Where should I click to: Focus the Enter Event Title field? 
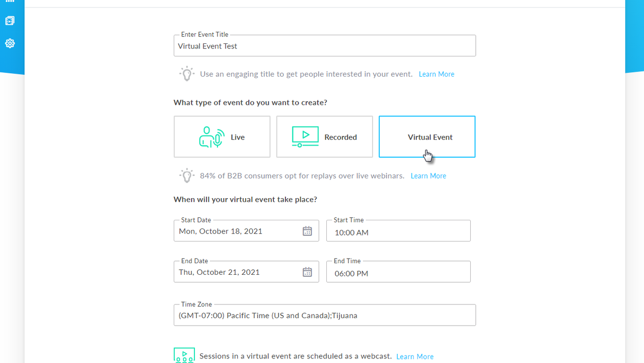point(324,46)
